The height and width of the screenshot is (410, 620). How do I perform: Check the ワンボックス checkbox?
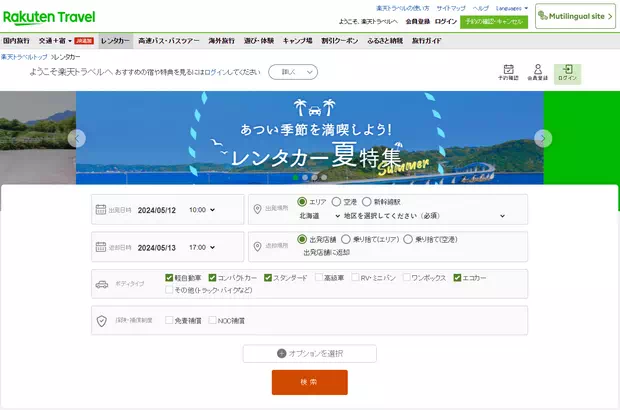click(x=406, y=278)
